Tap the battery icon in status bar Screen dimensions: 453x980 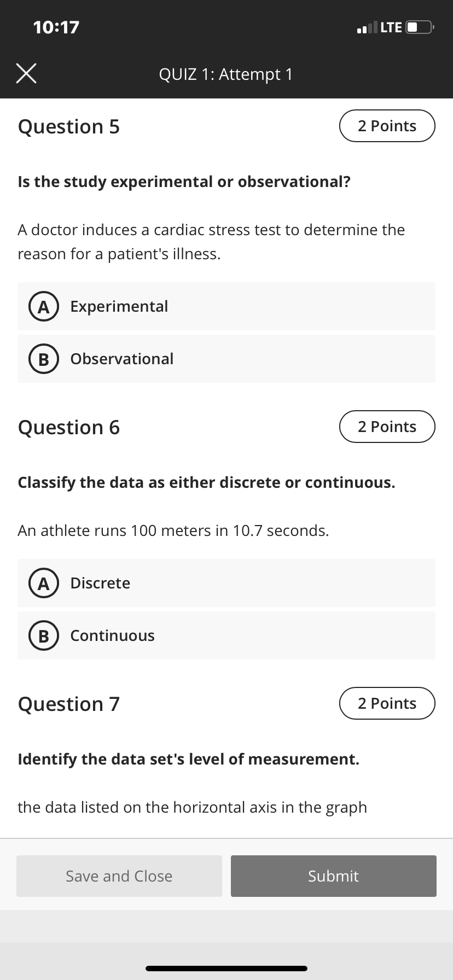pyautogui.click(x=420, y=27)
